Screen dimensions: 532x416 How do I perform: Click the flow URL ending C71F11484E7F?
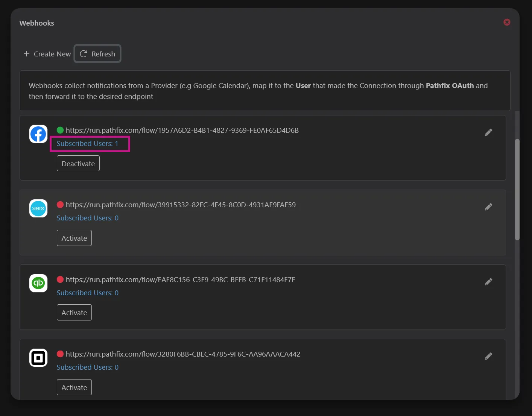pos(181,280)
